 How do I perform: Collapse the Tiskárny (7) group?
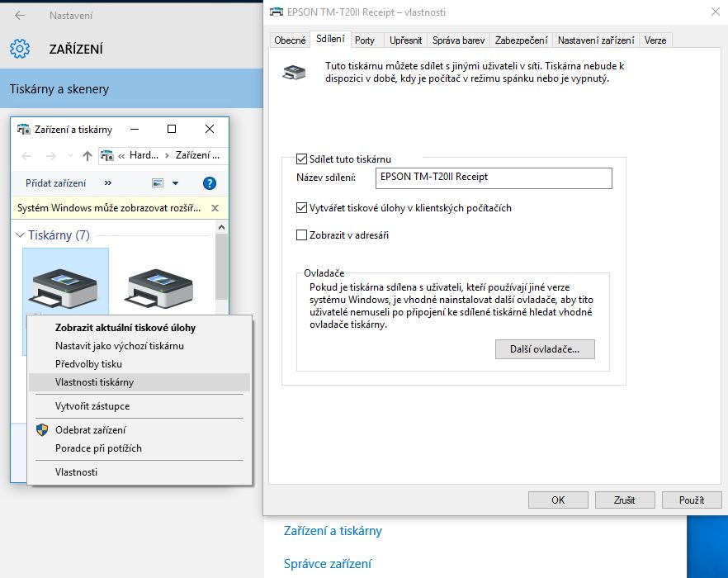pos(20,235)
